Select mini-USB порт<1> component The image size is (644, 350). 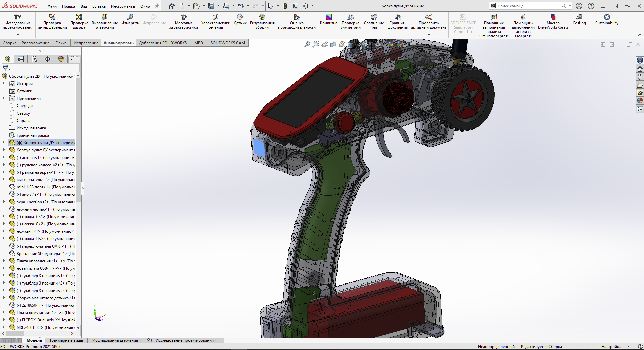(x=46, y=187)
